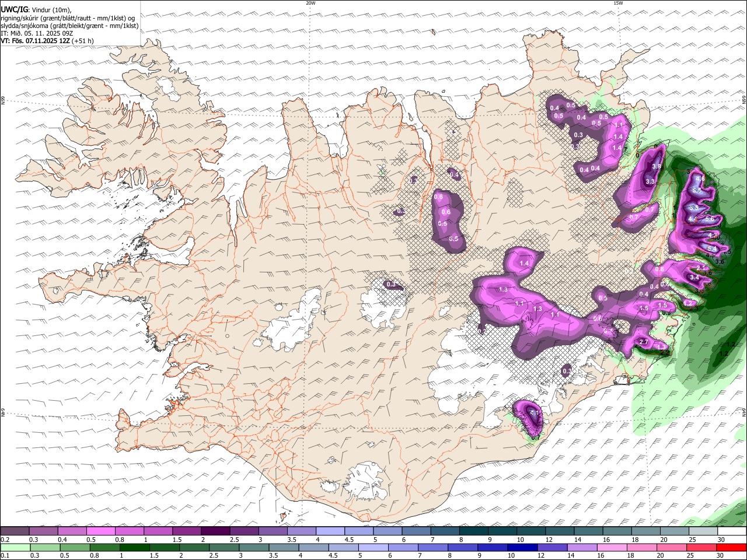This screenshot has width=747, height=560.
Task: Click the '15W' longitude label
Action: click(618, 3)
